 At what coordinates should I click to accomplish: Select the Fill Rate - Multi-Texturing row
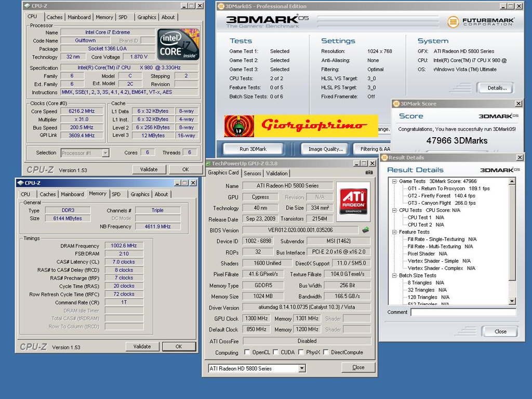[441, 247]
